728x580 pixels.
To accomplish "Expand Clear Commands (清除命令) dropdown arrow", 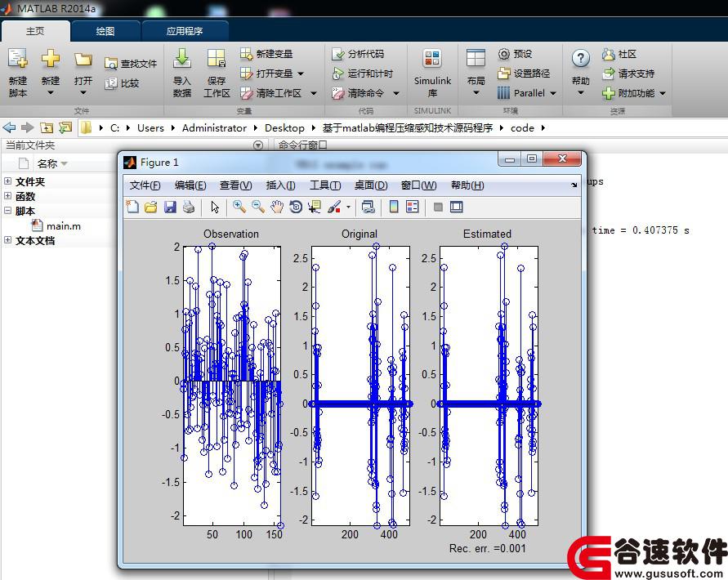I will [396, 93].
